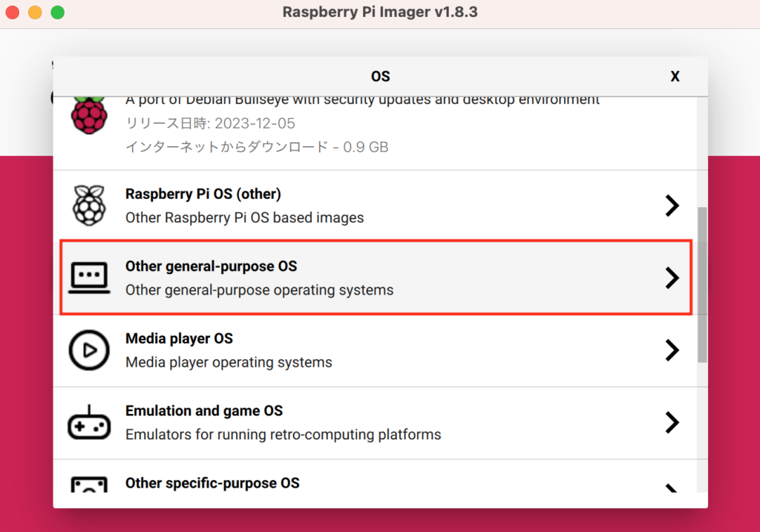Click 'Media player operating systems' description

[x=229, y=362]
